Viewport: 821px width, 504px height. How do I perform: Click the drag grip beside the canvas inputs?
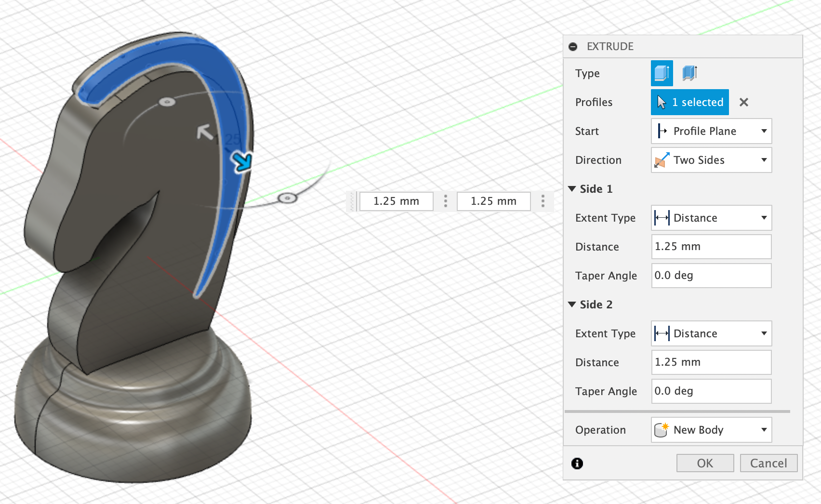click(352, 201)
